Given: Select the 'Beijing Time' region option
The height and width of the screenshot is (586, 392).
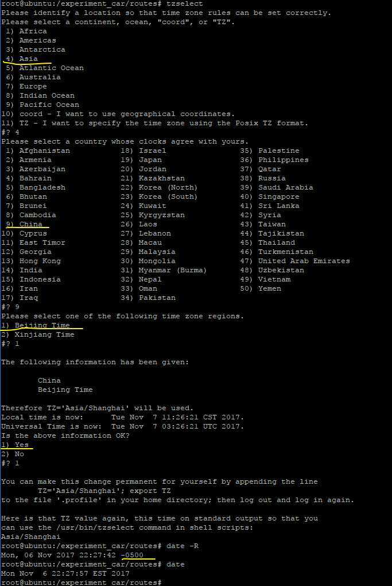Looking at the screenshot, I should click(42, 326).
